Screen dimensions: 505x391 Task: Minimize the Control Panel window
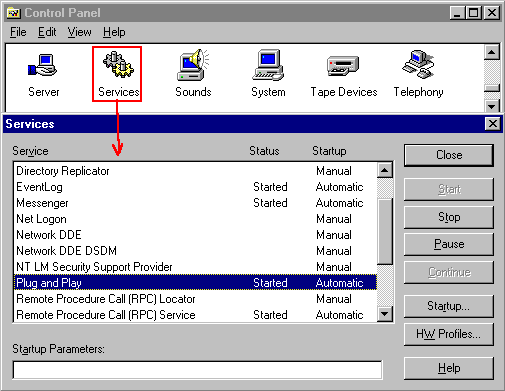click(457, 13)
